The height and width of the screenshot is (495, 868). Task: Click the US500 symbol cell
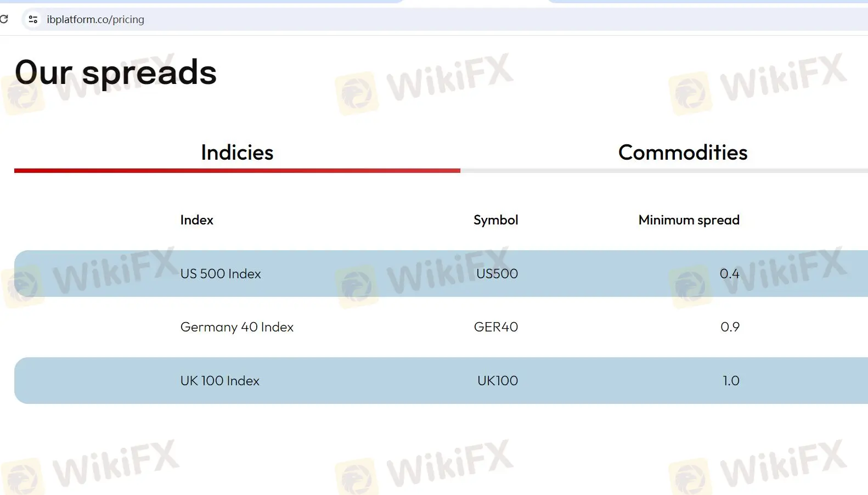coord(497,274)
